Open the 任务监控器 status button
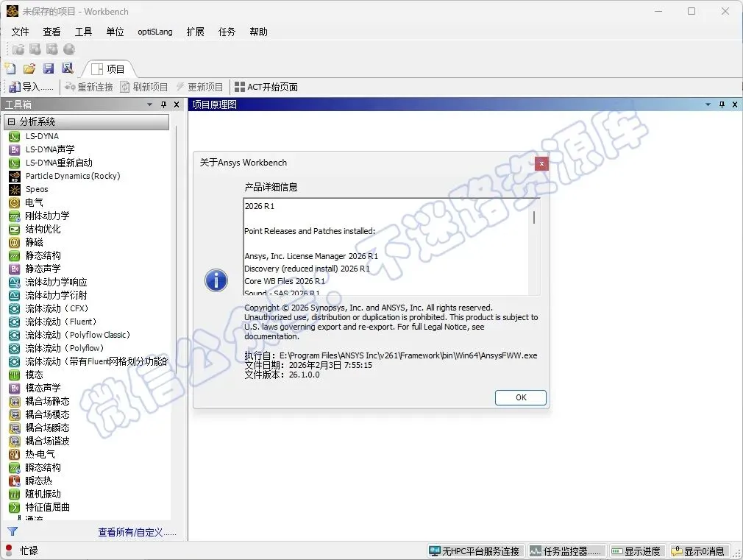Image resolution: width=743 pixels, height=560 pixels. pos(566,551)
